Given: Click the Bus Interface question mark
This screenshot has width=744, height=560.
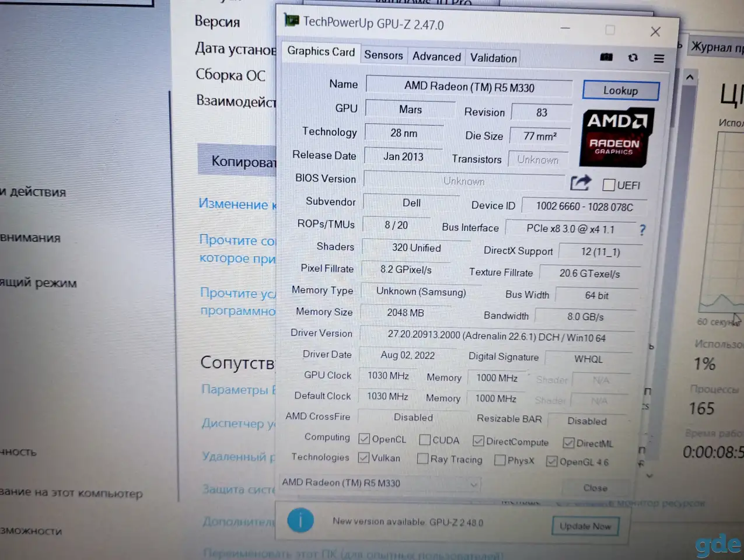Looking at the screenshot, I should tap(642, 230).
